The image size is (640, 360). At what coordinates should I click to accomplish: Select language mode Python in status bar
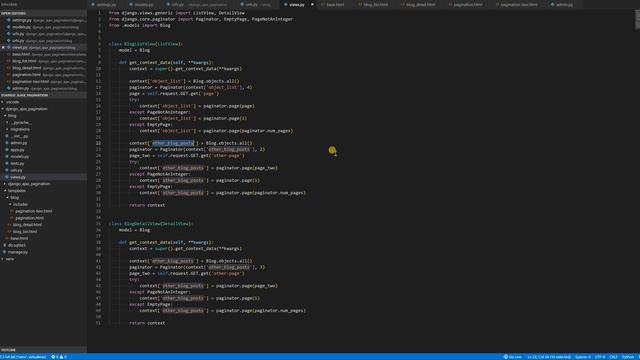click(628, 357)
